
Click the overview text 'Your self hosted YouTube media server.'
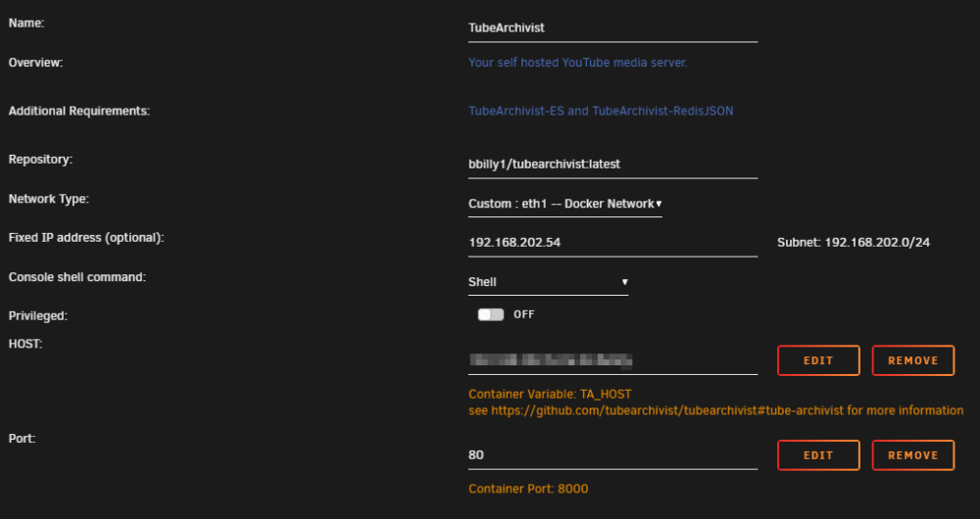pyautogui.click(x=577, y=63)
